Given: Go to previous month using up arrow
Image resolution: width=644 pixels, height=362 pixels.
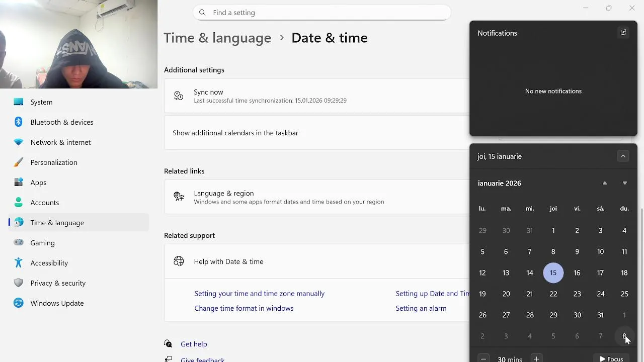Looking at the screenshot, I should [x=605, y=184].
